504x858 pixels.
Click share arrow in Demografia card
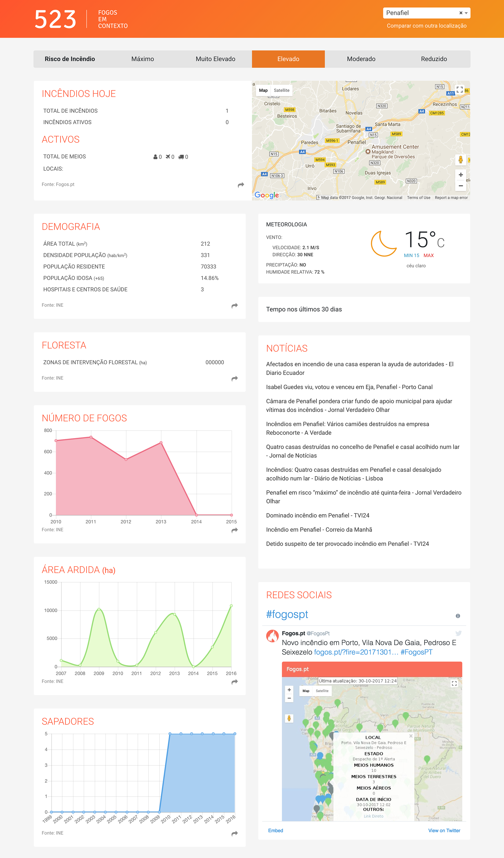(234, 306)
